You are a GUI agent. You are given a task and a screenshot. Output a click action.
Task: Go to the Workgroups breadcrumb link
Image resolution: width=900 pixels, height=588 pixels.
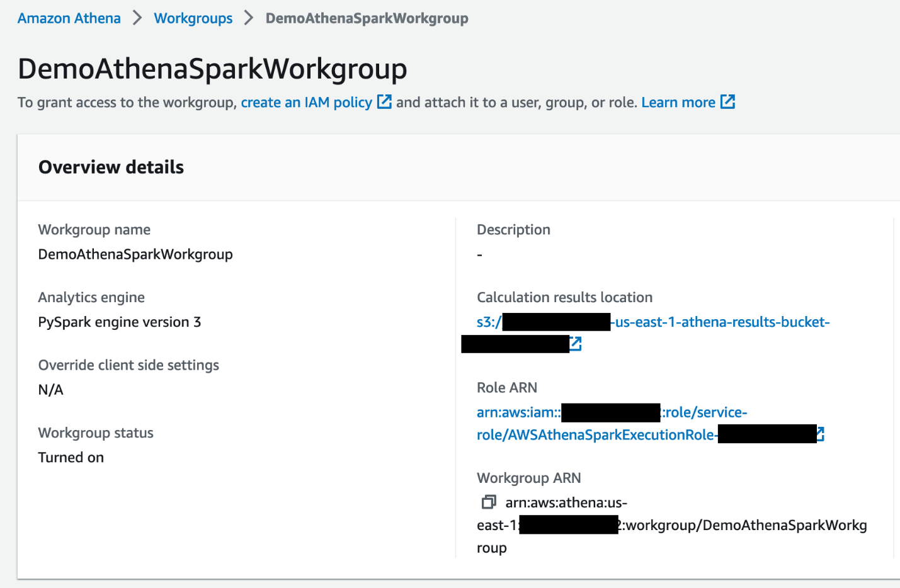(193, 18)
